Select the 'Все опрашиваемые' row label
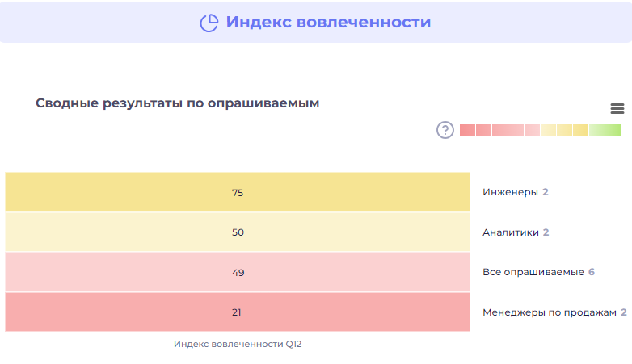This screenshot has height=364, width=632. coord(533,272)
